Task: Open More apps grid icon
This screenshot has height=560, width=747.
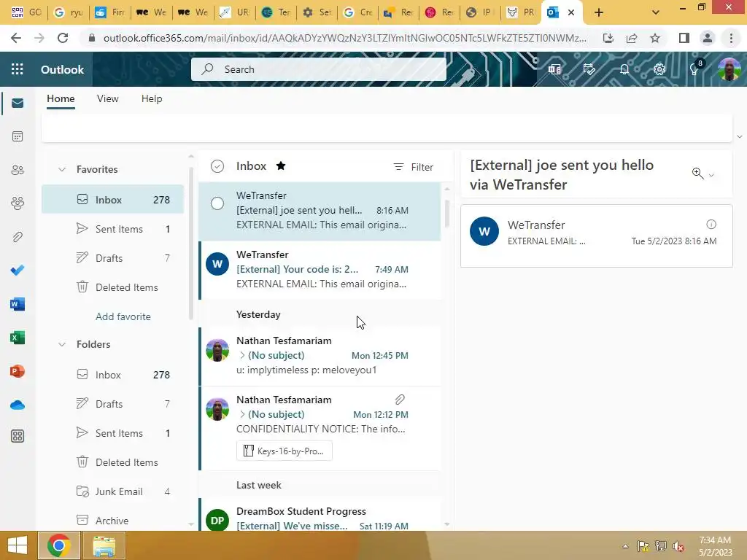Action: coord(18,436)
